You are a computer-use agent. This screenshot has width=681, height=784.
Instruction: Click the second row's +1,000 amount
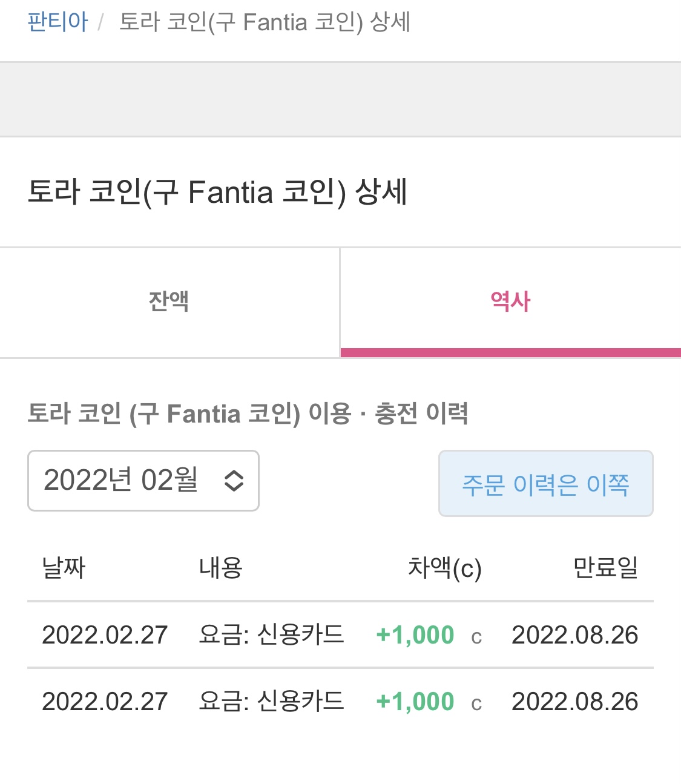coord(415,702)
